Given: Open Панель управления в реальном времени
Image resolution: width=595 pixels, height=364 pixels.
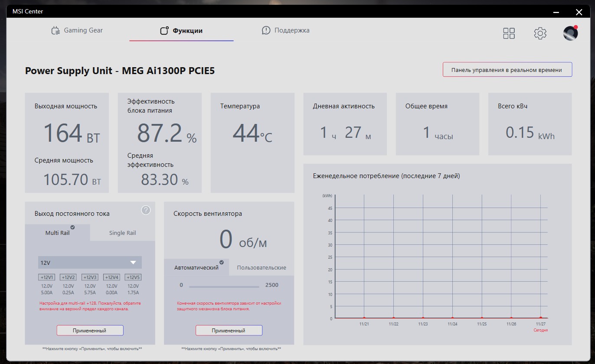Looking at the screenshot, I should (x=507, y=70).
